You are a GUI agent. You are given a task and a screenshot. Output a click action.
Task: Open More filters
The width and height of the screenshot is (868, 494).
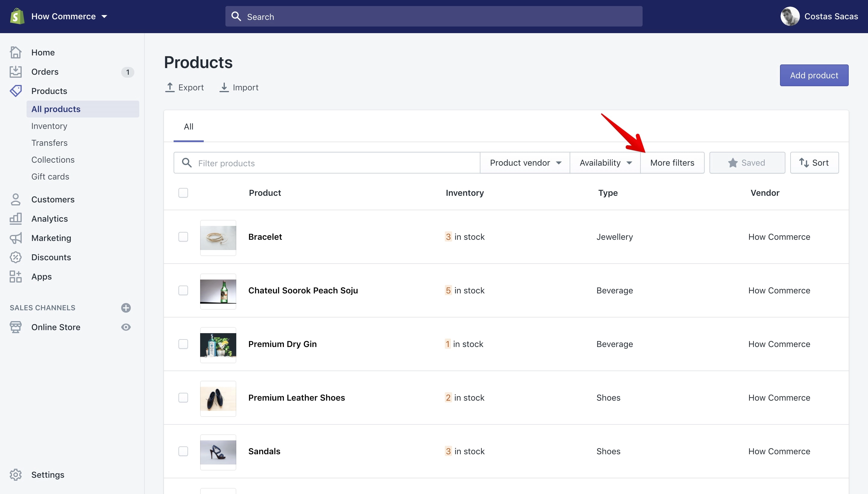pyautogui.click(x=672, y=163)
